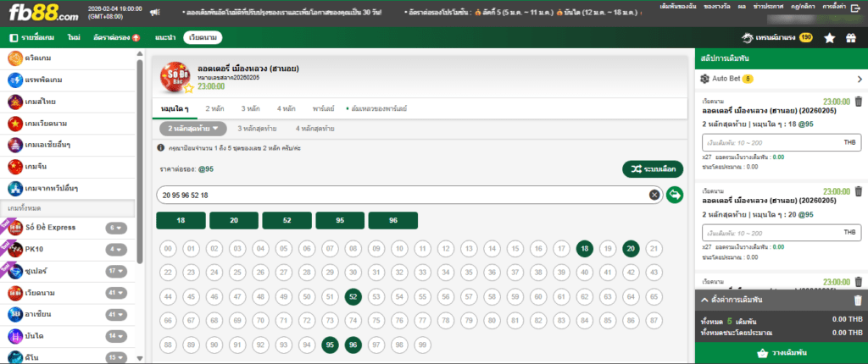
Task: Click the แรพพิดเกม lightning icon
Action: (x=15, y=80)
